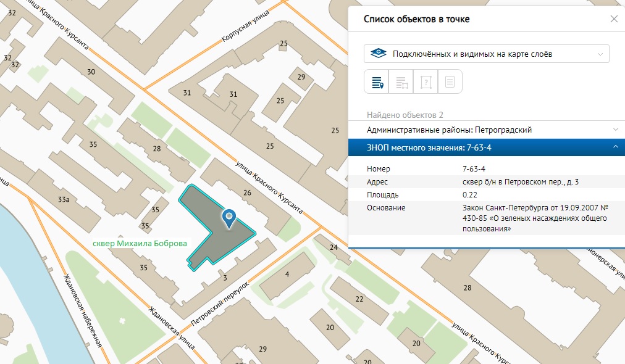625x364 pixels.
Task: Click the objects-at-point list icon button
Action: click(376, 81)
